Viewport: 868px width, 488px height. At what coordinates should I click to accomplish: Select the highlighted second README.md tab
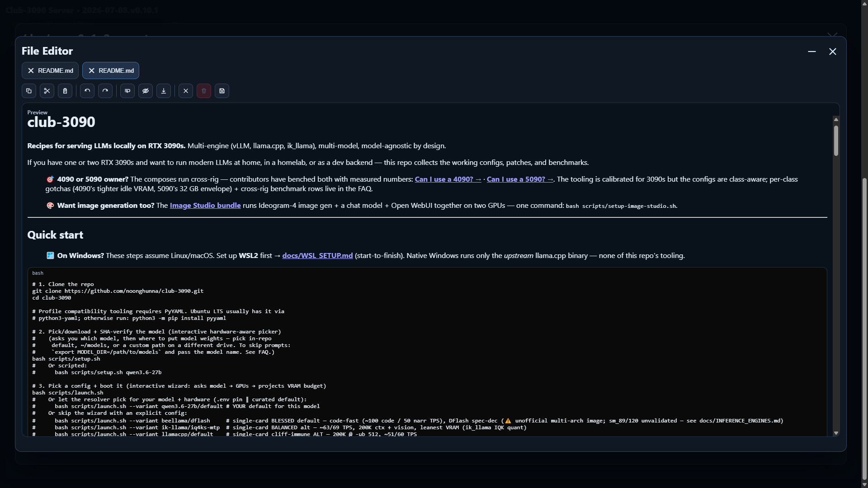click(116, 70)
